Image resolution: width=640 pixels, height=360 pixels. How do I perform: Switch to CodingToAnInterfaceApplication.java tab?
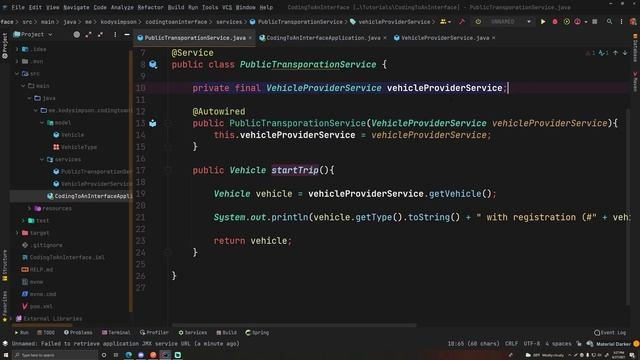click(x=323, y=38)
